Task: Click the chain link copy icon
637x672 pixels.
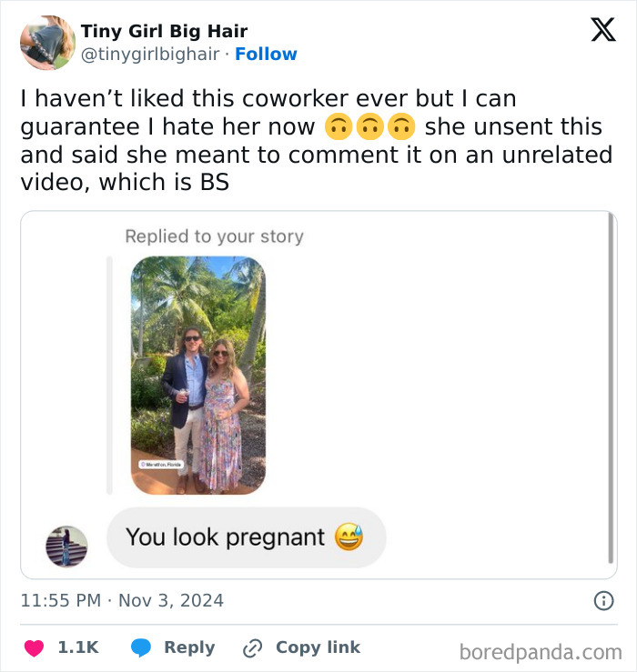Action: [252, 647]
